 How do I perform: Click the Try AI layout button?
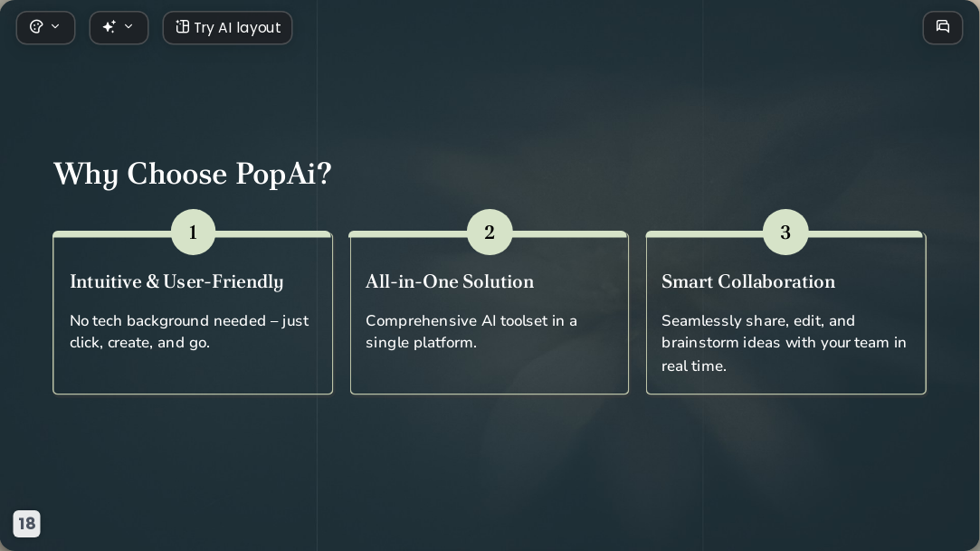(x=227, y=27)
